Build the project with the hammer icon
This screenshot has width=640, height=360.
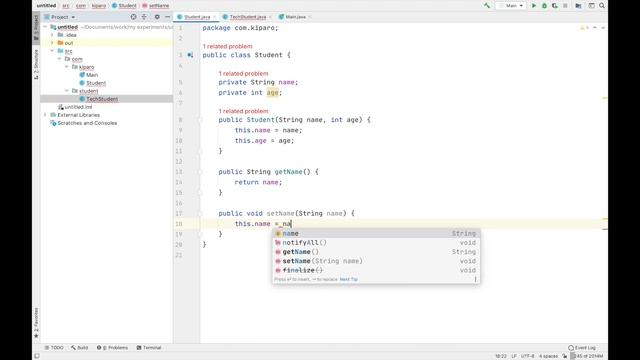pos(487,6)
